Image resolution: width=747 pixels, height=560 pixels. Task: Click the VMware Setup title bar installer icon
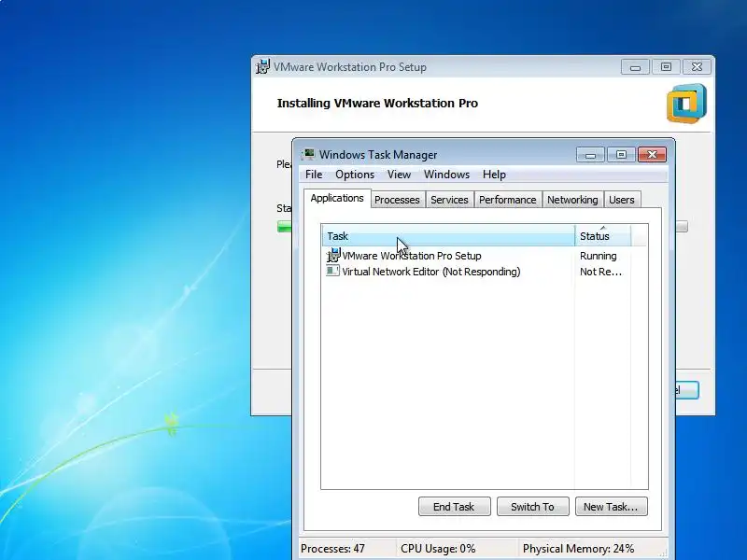[x=263, y=66]
